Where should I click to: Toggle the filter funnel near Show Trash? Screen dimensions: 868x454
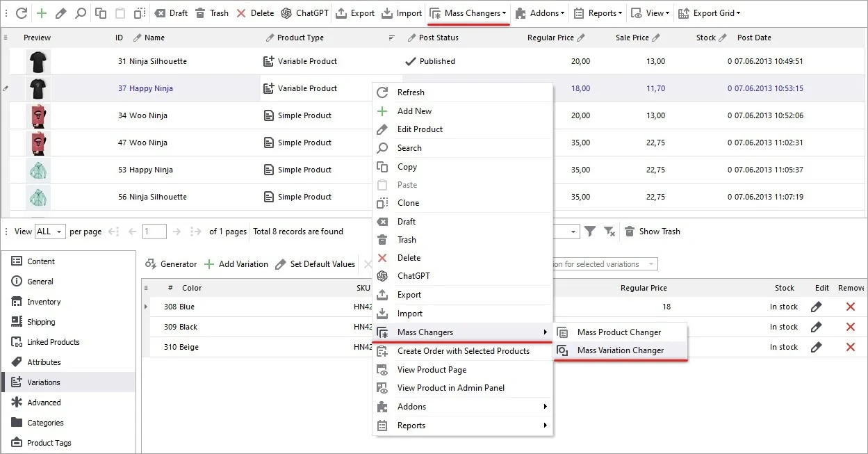pyautogui.click(x=589, y=232)
